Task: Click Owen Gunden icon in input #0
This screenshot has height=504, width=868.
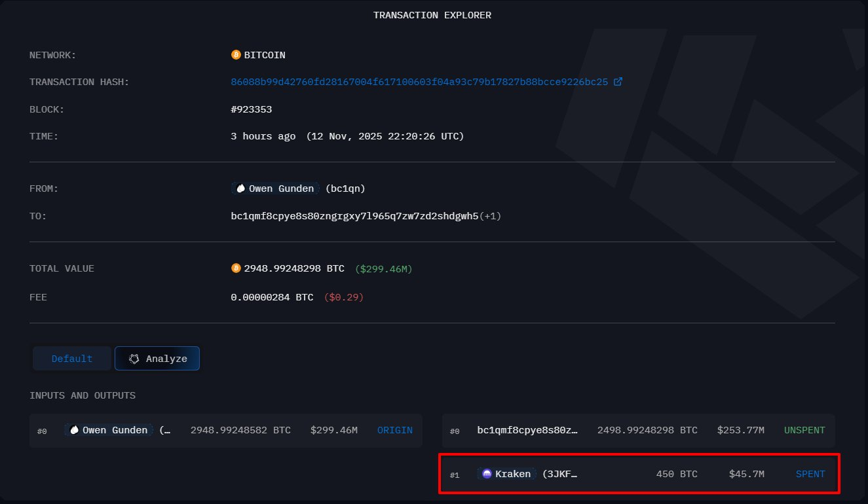Action: [x=74, y=431]
